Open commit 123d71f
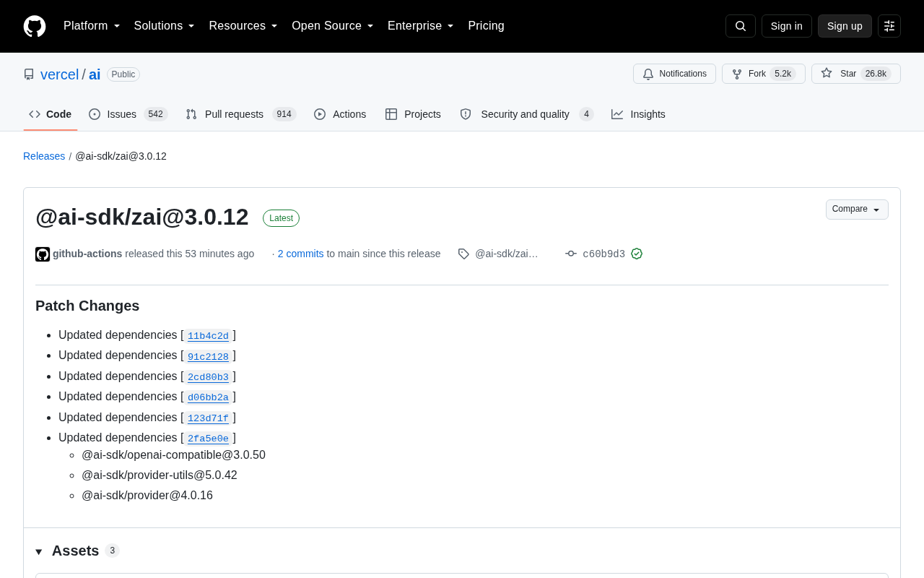Viewport: 924px width, 578px height. tap(208, 418)
